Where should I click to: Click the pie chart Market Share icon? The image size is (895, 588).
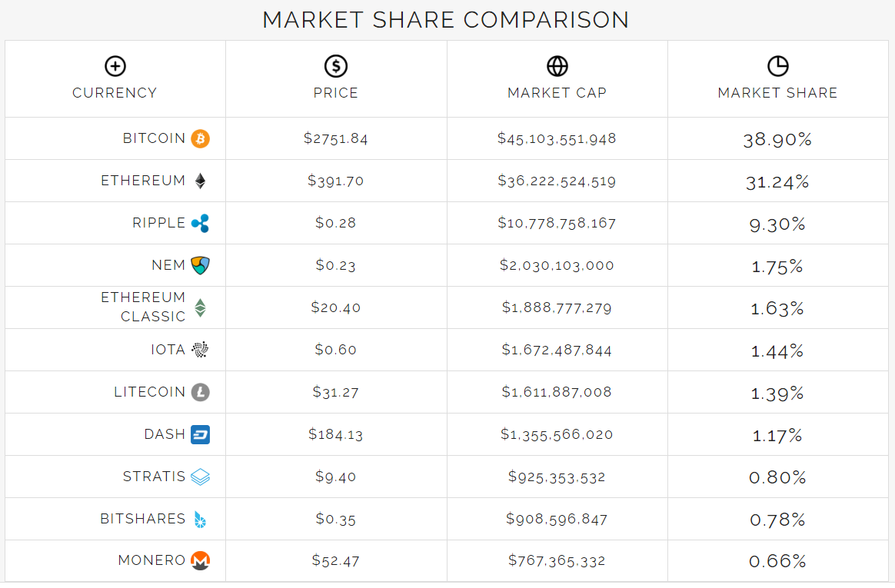click(777, 66)
